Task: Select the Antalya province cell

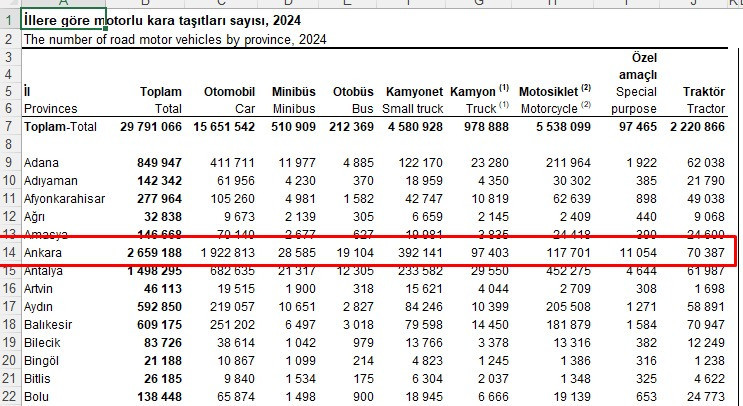Action: click(x=43, y=271)
